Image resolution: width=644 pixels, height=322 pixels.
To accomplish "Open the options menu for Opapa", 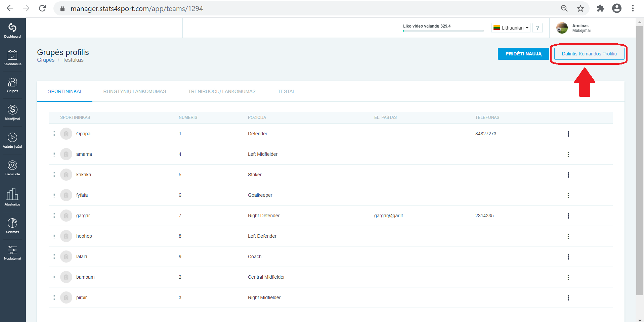I will [568, 134].
